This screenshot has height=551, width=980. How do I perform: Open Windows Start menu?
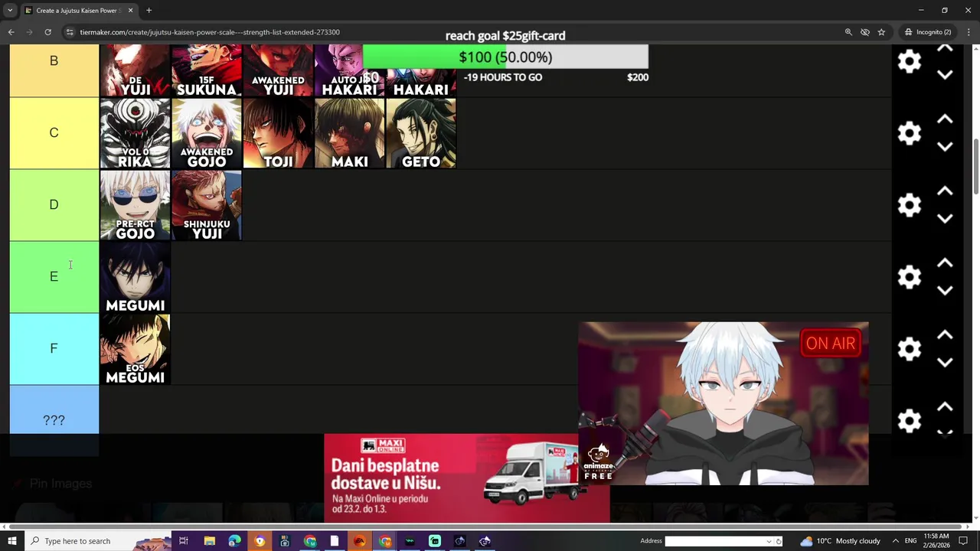point(11,541)
